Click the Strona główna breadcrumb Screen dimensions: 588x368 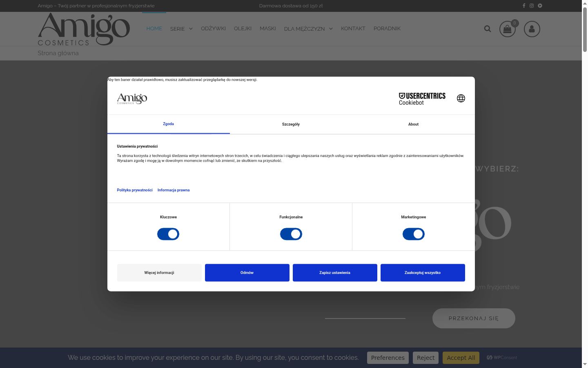pyautogui.click(x=58, y=53)
